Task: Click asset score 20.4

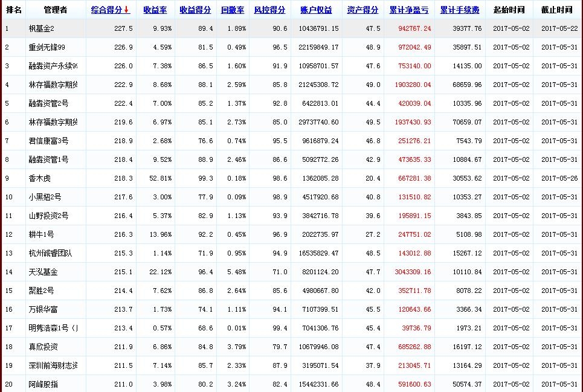Action: click(x=373, y=178)
